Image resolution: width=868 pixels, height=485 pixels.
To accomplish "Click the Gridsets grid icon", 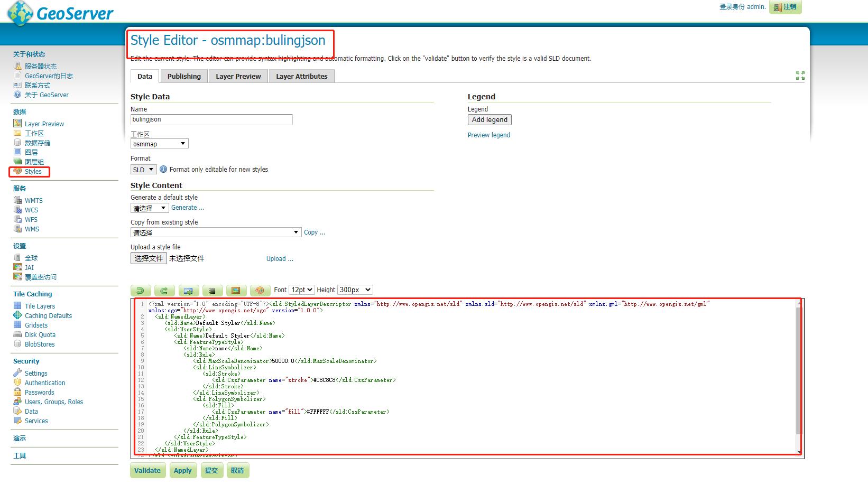I will (17, 325).
